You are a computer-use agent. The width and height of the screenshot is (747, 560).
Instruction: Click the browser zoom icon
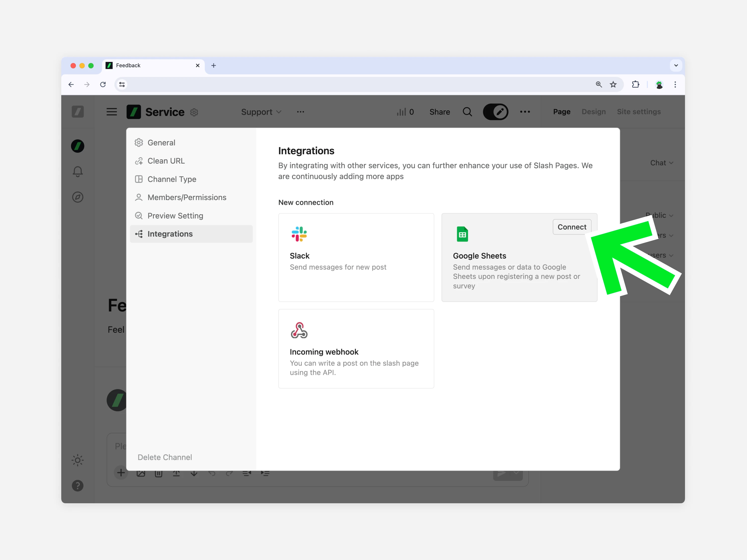pyautogui.click(x=599, y=84)
